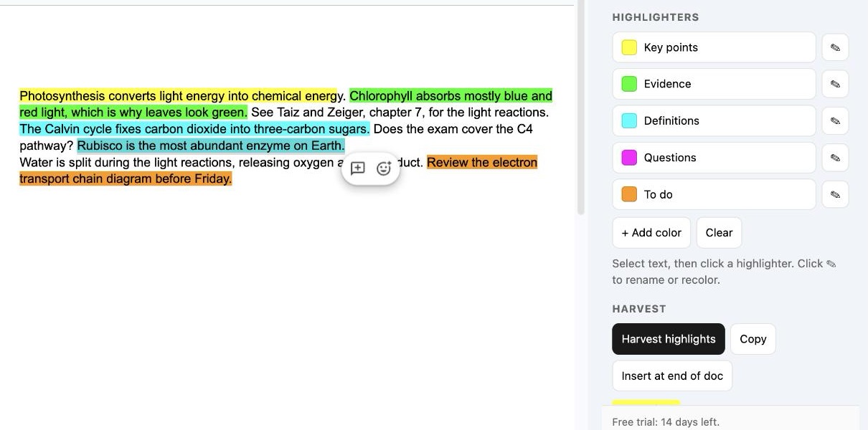Viewport: 868px width, 430px height.
Task: Click the Taiz and Zeiger reference sentence
Action: click(400, 113)
